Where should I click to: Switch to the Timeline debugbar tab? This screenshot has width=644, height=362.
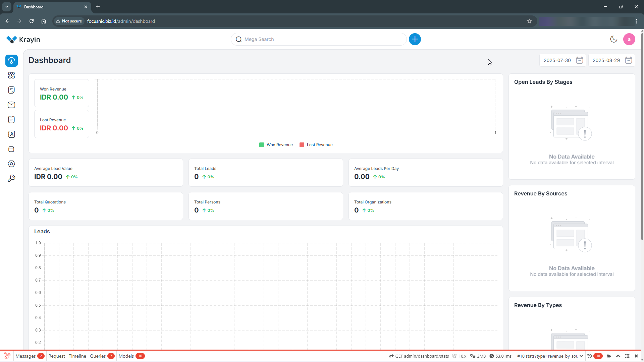tap(77, 356)
